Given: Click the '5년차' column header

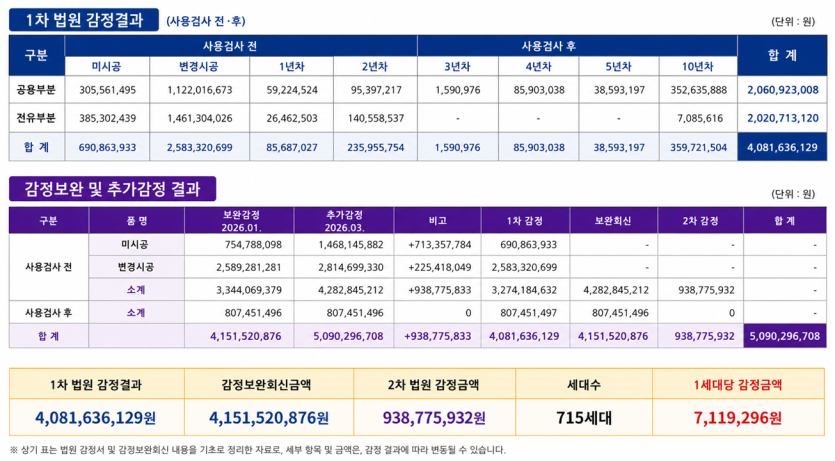Looking at the screenshot, I should click(618, 67).
